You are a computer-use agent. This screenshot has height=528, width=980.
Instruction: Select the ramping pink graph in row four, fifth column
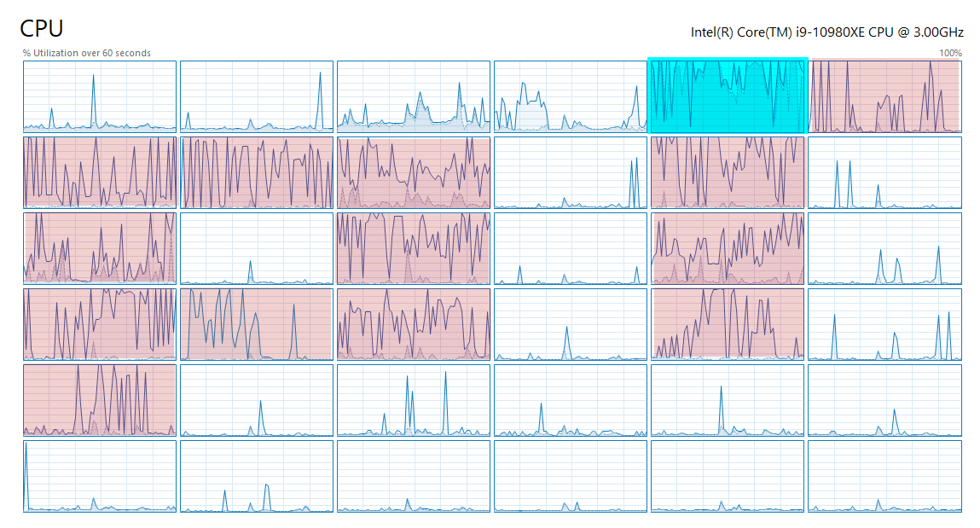click(728, 324)
